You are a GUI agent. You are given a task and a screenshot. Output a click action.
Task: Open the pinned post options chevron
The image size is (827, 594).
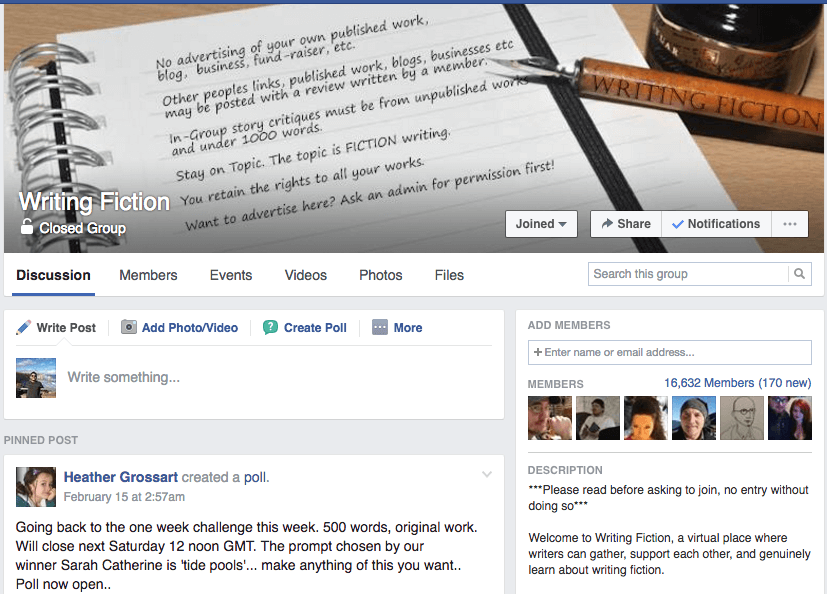tap(487, 474)
